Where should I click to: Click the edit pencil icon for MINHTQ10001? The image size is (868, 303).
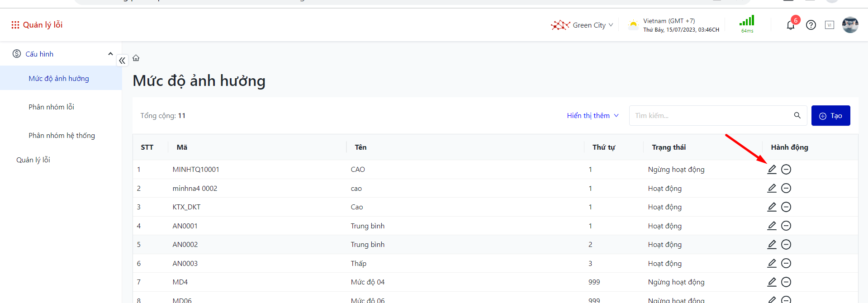coord(772,170)
